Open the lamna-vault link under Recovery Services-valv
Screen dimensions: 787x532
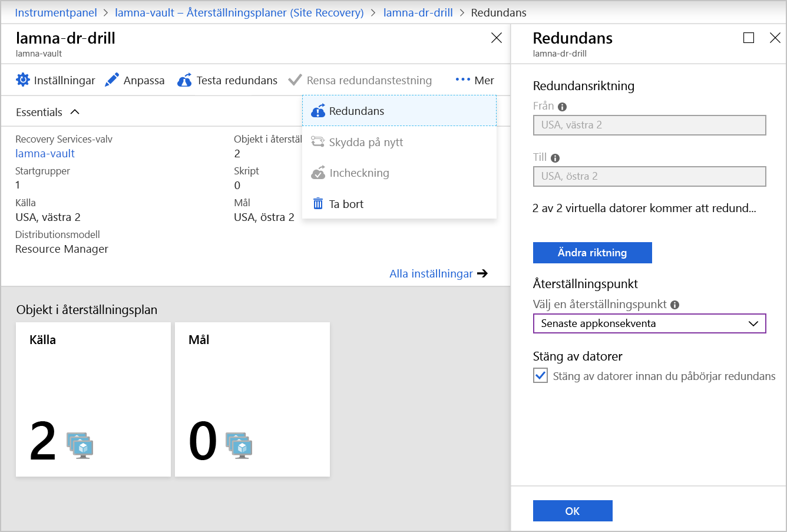[45, 154]
